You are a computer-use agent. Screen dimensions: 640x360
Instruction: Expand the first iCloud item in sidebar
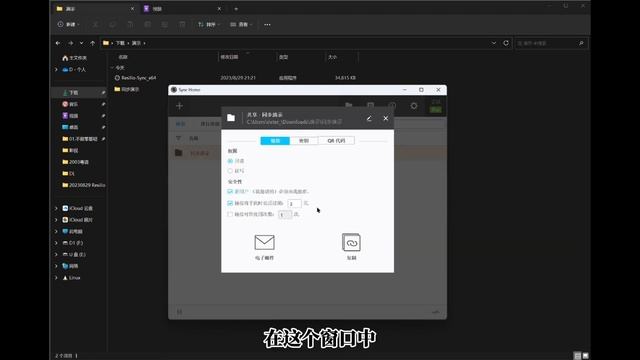pos(56,208)
